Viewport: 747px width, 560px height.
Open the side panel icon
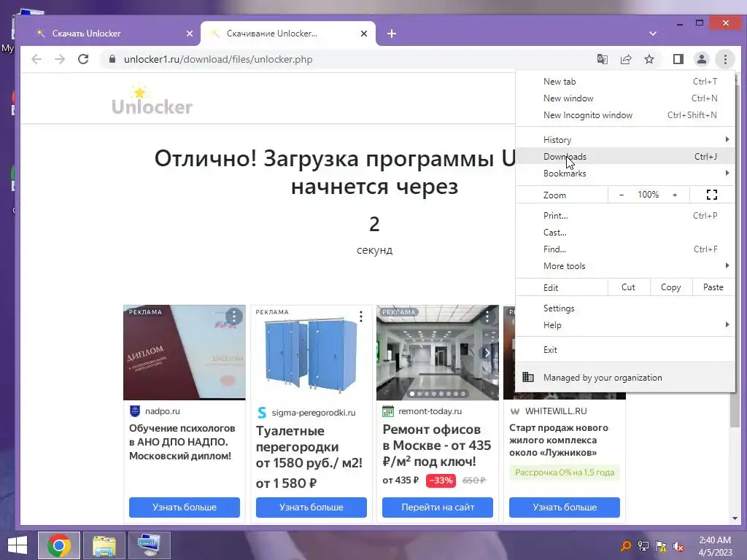pos(678,59)
